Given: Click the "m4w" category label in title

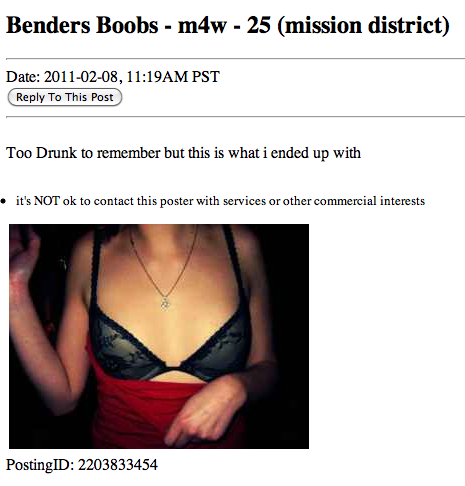Looking at the screenshot, I should click(x=202, y=26).
